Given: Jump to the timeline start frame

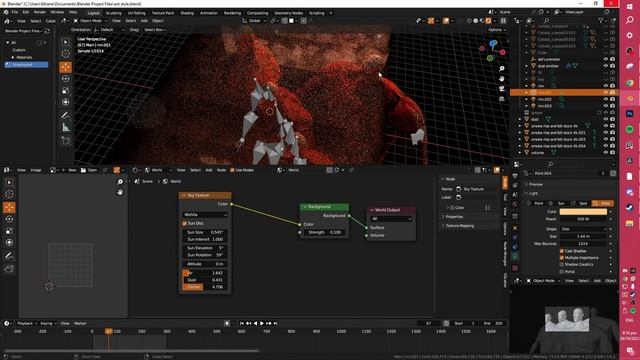Looking at the screenshot, I should (242, 323).
